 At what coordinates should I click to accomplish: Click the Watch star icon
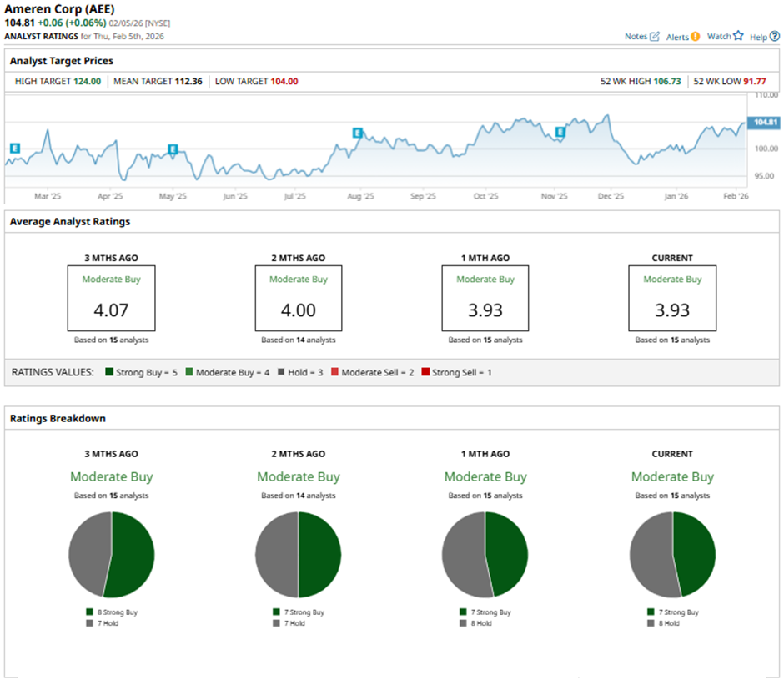[x=737, y=37]
